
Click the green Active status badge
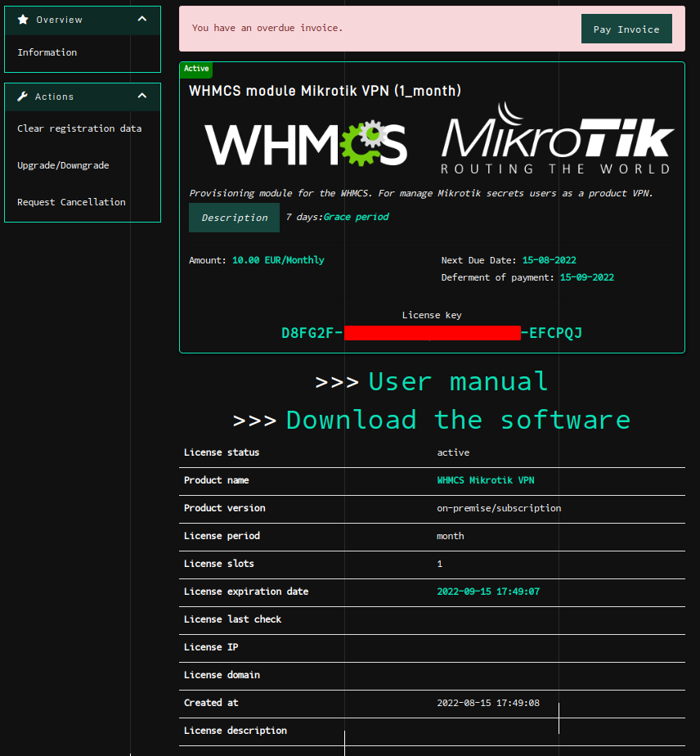pyautogui.click(x=196, y=69)
